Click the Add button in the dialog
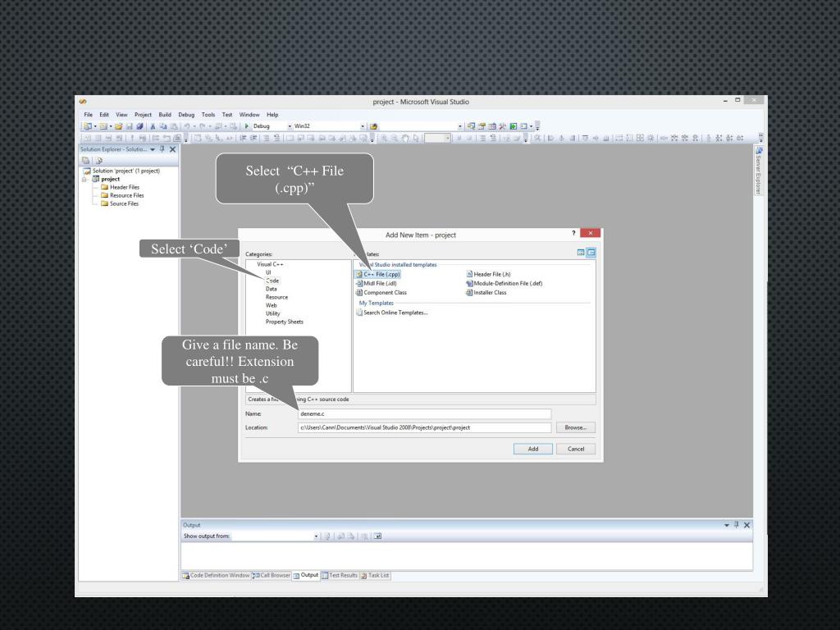The width and height of the screenshot is (840, 630). tap(533, 449)
